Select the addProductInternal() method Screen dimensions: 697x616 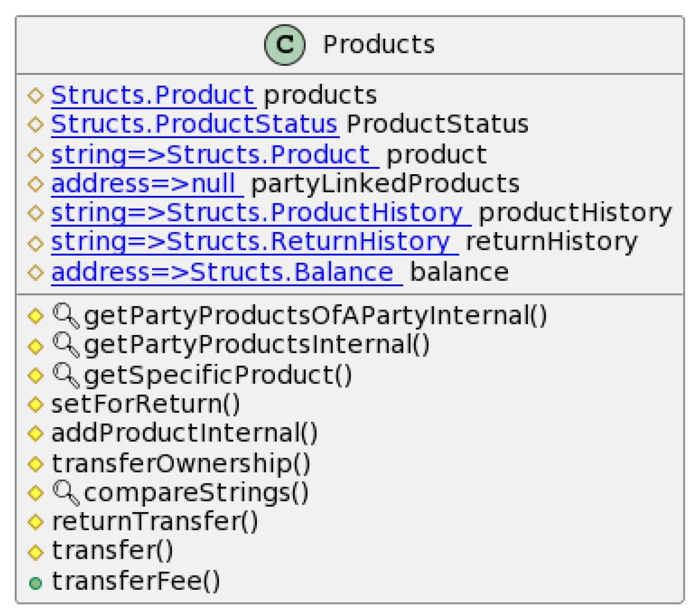pos(185,433)
